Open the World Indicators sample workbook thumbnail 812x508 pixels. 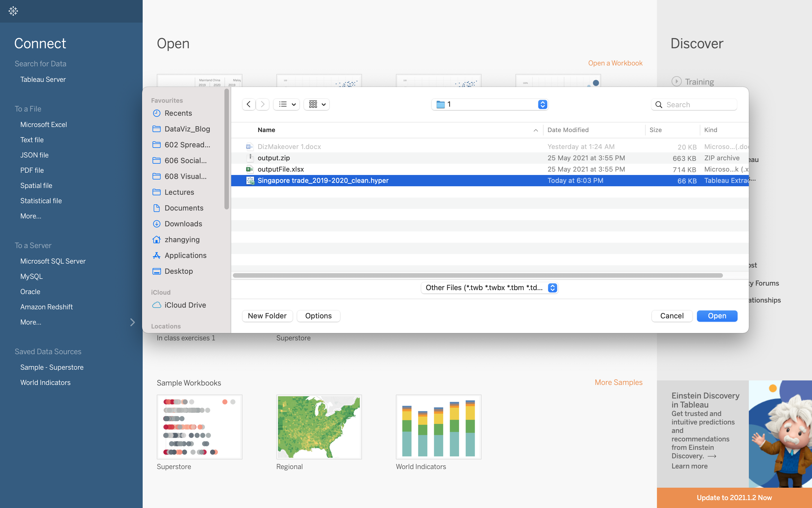(x=438, y=427)
